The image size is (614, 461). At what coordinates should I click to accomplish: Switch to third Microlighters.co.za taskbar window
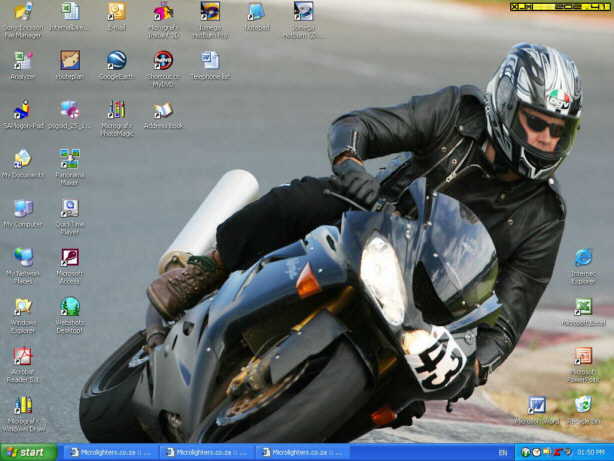tap(302, 452)
